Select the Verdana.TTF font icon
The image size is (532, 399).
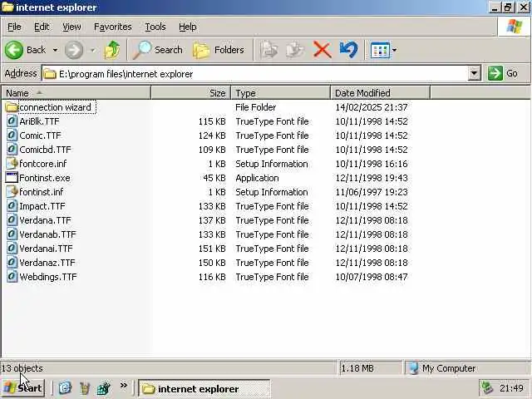point(12,220)
